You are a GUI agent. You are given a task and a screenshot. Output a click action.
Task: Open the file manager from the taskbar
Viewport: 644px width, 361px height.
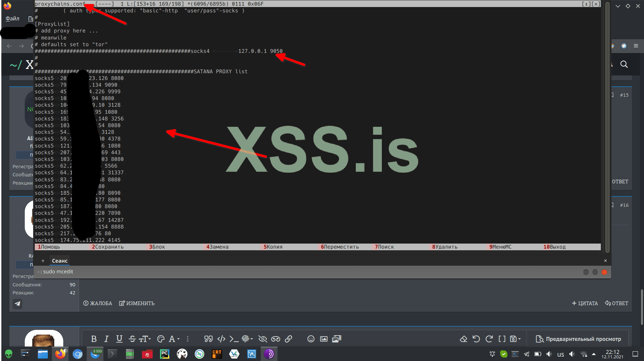(x=43, y=354)
